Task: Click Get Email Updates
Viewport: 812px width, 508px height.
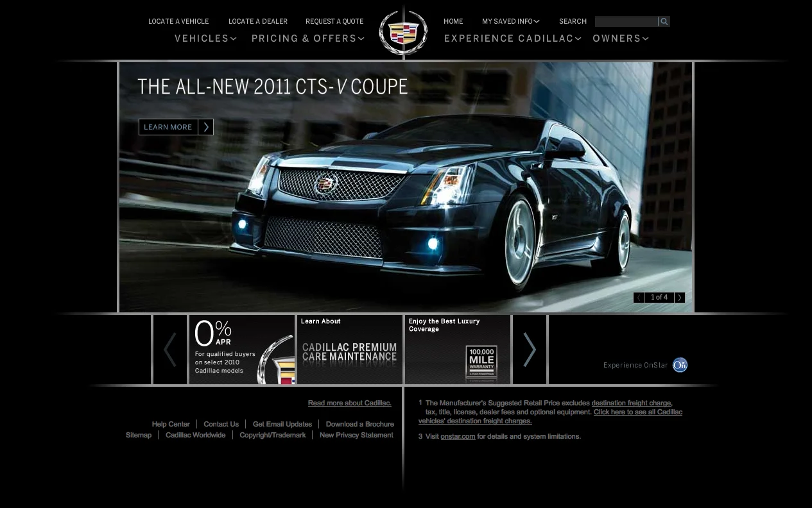Action: pos(282,424)
